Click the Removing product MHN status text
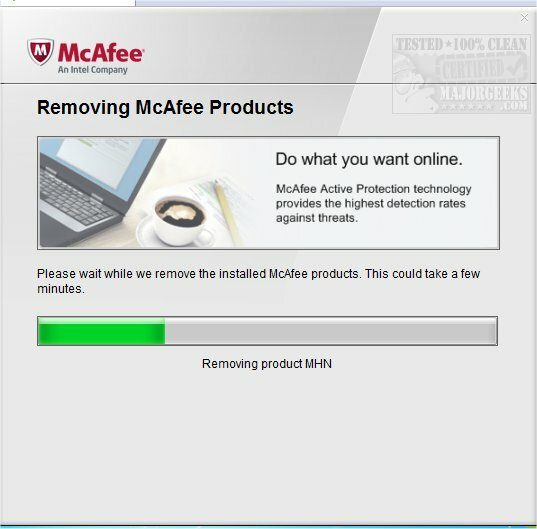This screenshot has width=537, height=529. [267, 364]
